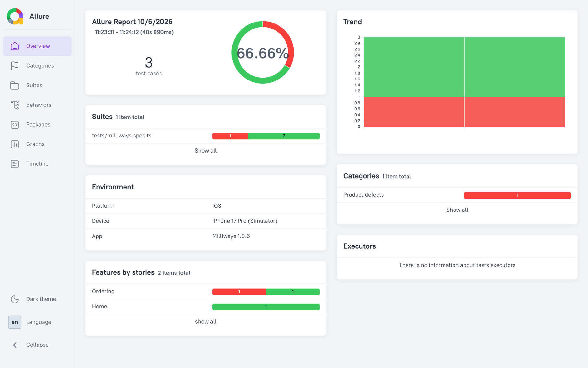Click the Home green status bar
This screenshot has width=588, height=368.
pos(266,307)
